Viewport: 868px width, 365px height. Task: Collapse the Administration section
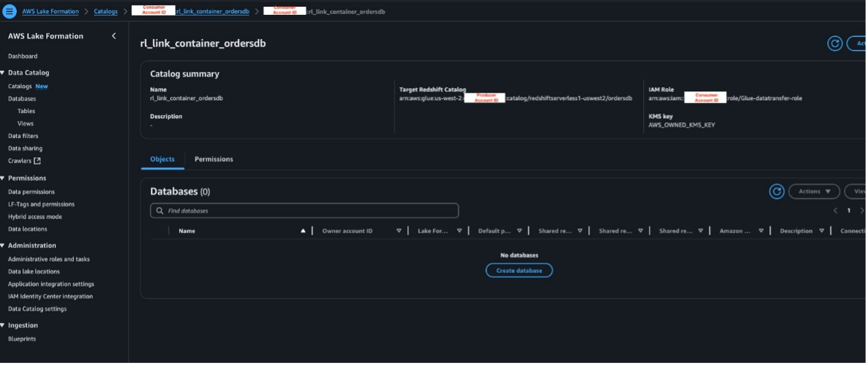coord(3,245)
